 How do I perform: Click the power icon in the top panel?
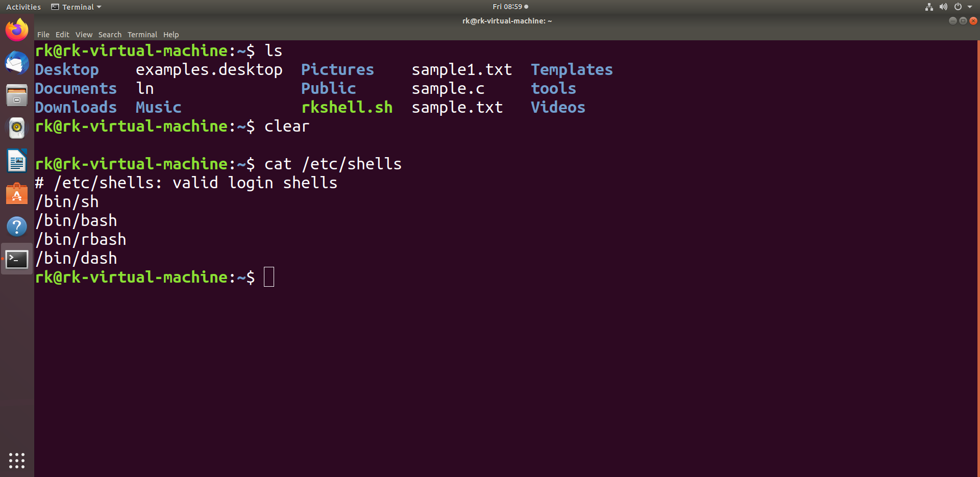(958, 7)
